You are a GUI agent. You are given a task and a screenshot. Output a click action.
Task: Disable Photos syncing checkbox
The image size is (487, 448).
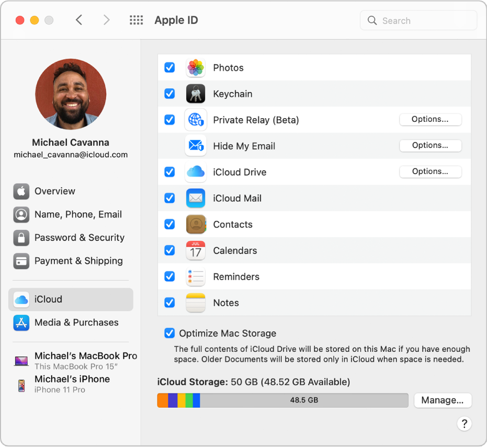169,67
